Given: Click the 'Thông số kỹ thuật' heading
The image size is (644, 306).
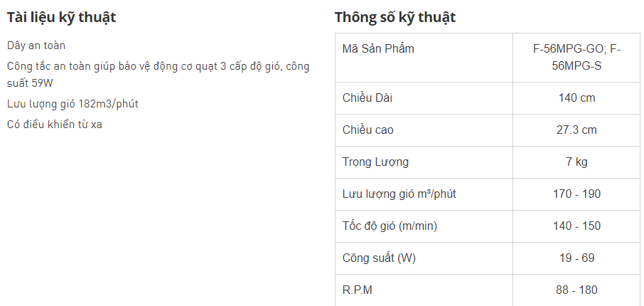Looking at the screenshot, I should coord(395,17).
